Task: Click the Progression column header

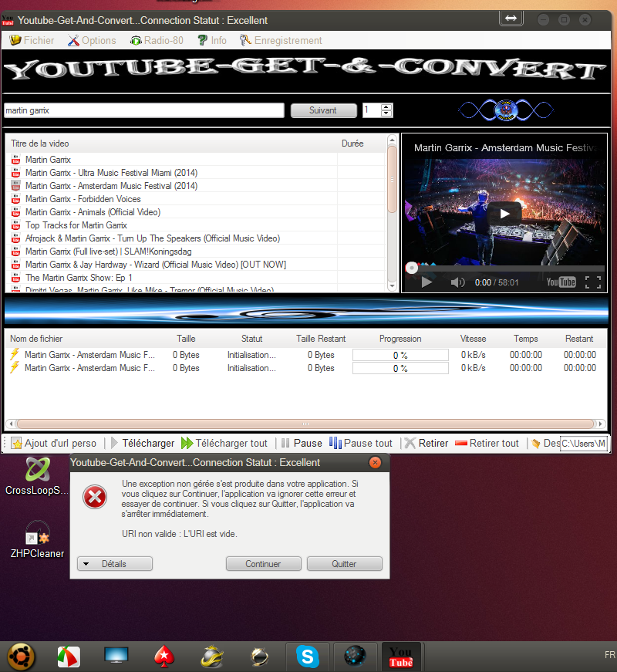Action: [x=400, y=339]
